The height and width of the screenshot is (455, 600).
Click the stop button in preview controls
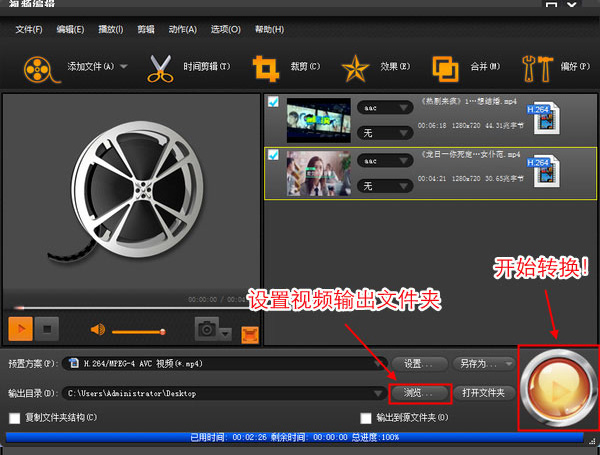(x=48, y=328)
